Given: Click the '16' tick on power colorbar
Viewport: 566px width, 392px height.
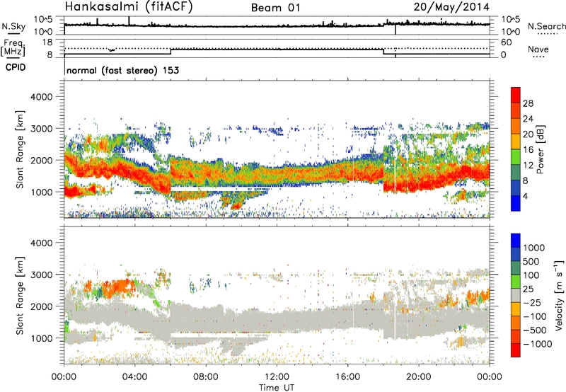Looking at the screenshot, I should tap(528, 150).
